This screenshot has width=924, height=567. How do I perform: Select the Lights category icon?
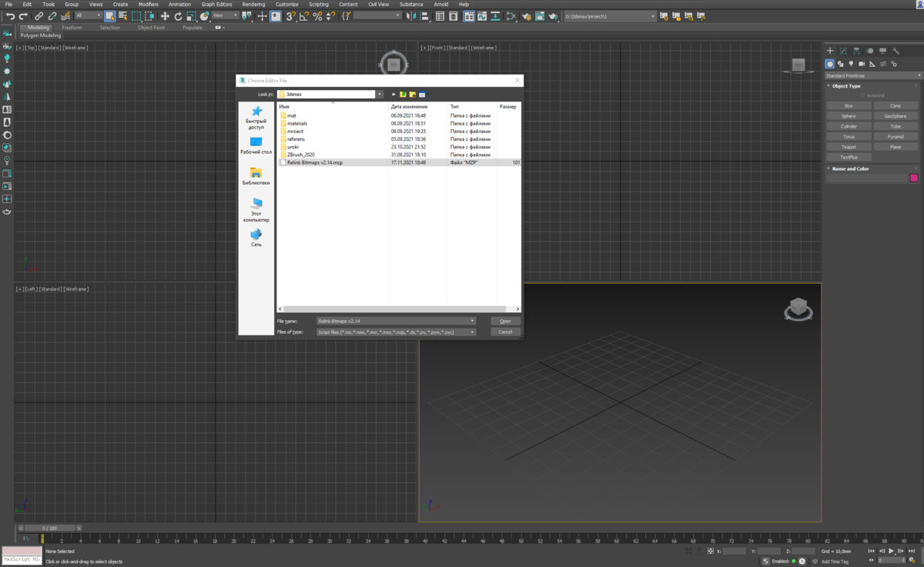tap(851, 64)
